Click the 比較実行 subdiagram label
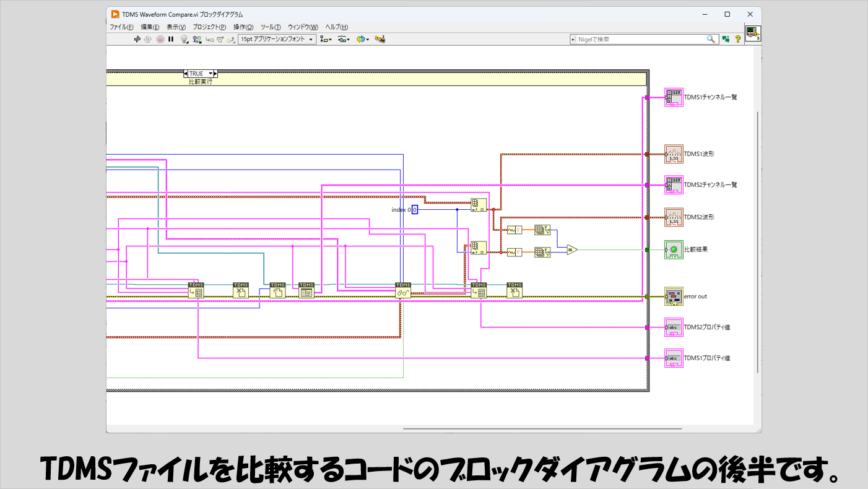The height and width of the screenshot is (489, 868). (201, 81)
